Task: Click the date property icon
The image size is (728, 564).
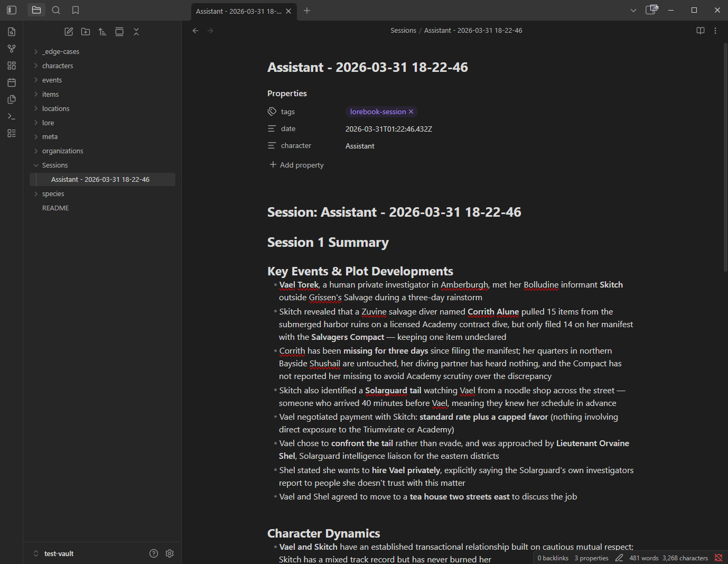Action: tap(272, 128)
